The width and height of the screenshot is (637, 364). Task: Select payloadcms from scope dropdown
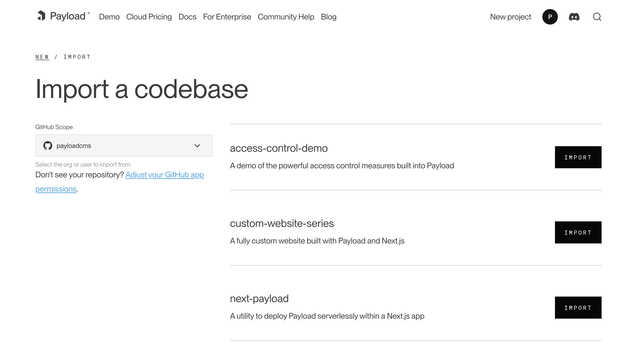[124, 145]
